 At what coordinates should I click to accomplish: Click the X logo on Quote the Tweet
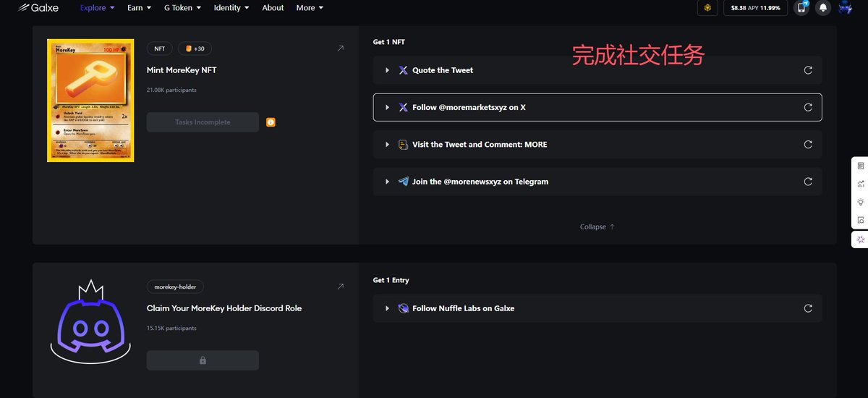[404, 70]
